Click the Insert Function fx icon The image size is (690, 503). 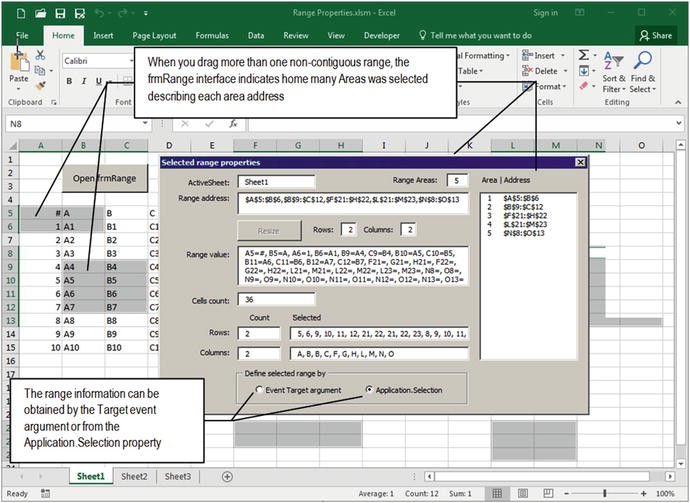[x=234, y=124]
